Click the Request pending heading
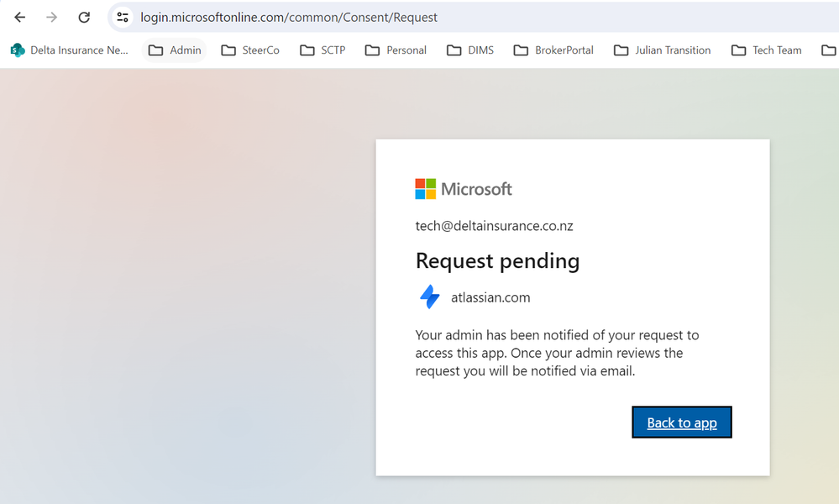The image size is (839, 504). (498, 261)
